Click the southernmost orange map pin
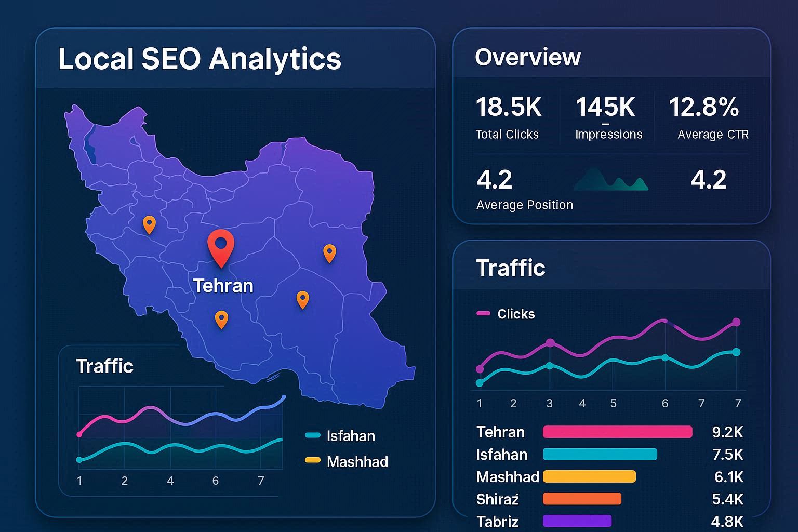This screenshot has width=798, height=532. pos(221,318)
